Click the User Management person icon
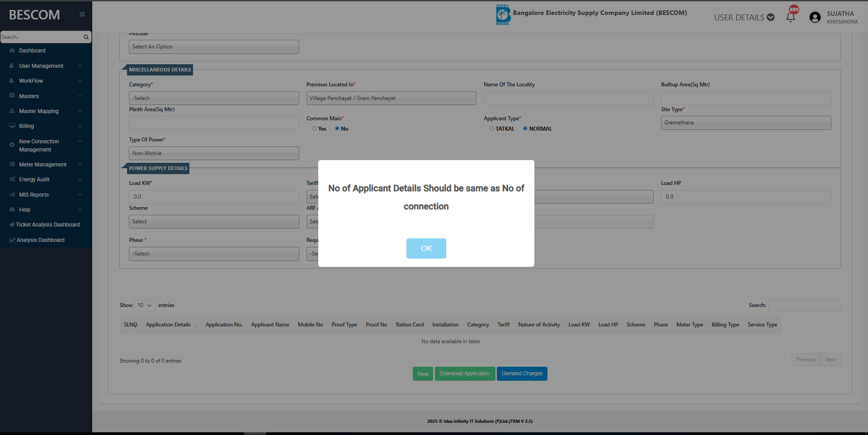868x435 pixels. [x=12, y=66]
